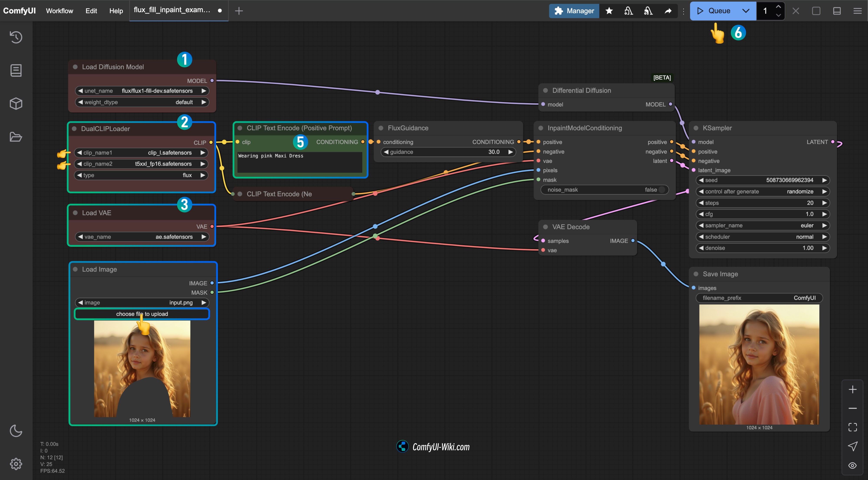
Task: Open the hamburger menu icon
Action: [858, 11]
